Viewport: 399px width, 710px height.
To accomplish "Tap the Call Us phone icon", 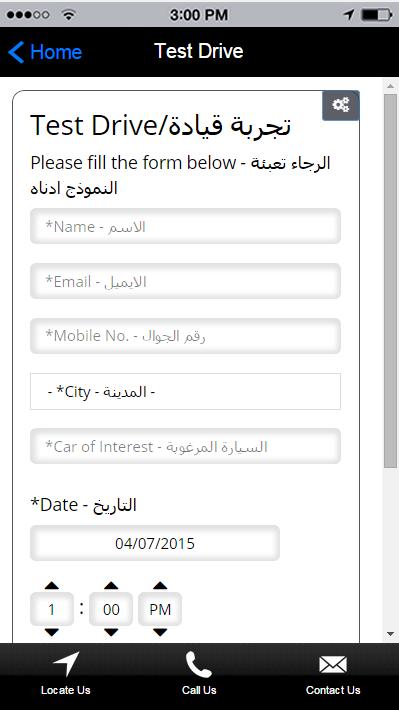I will 199,664.
